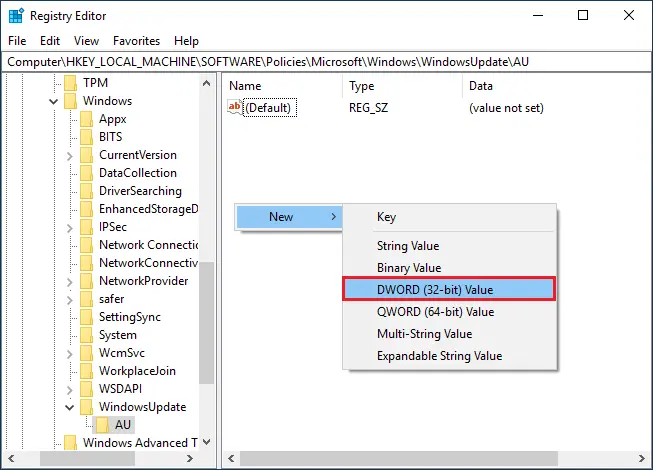Click the TPM folder icon
The width and height of the screenshot is (653, 470).
click(x=70, y=83)
